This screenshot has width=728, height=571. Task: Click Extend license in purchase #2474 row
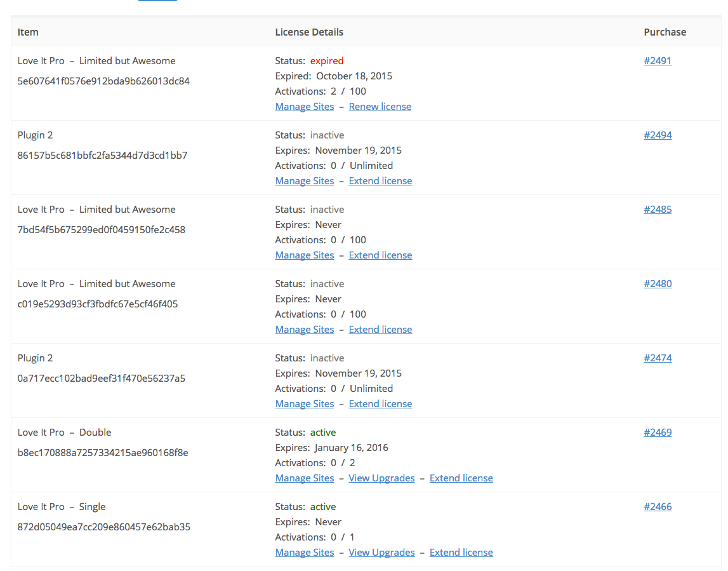point(380,404)
